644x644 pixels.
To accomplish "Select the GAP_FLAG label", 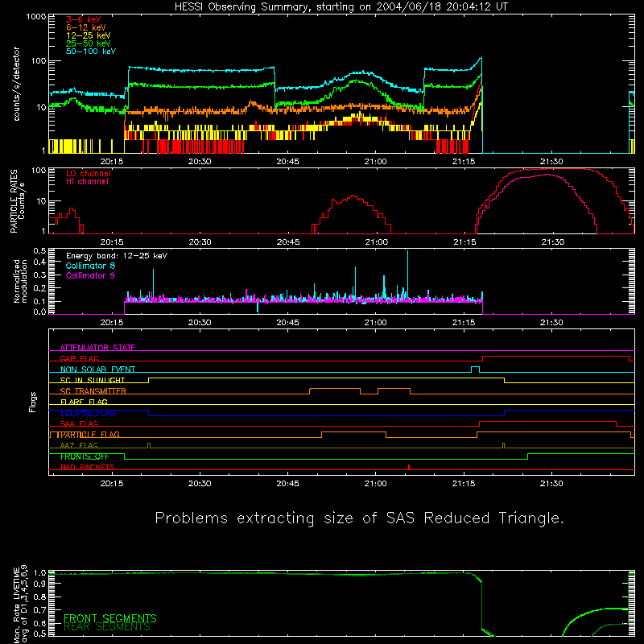I will (x=79, y=358).
